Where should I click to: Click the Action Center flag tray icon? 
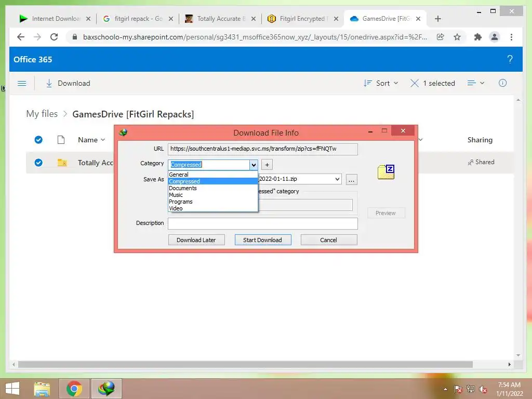click(458, 389)
